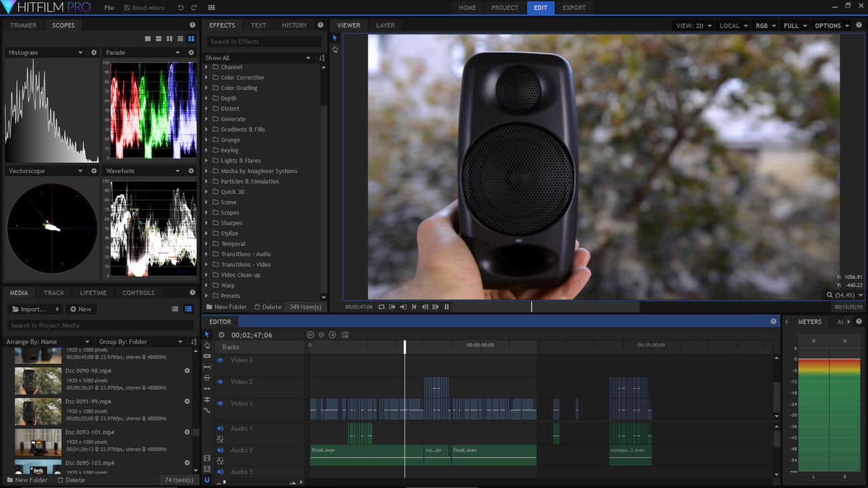Image resolution: width=868 pixels, height=488 pixels.
Task: Open the Show All effects filter dropdown
Action: tap(258, 58)
